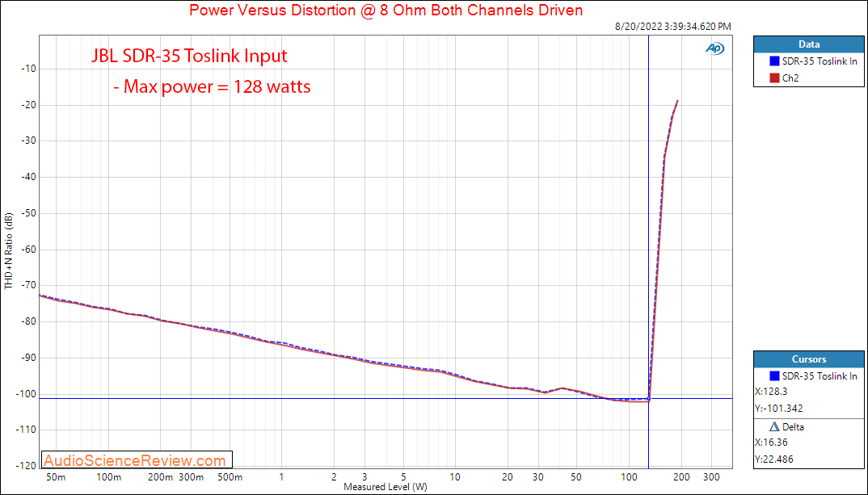This screenshot has height=495, width=868.
Task: Click the cursor value X:128.3
Action: click(771, 392)
